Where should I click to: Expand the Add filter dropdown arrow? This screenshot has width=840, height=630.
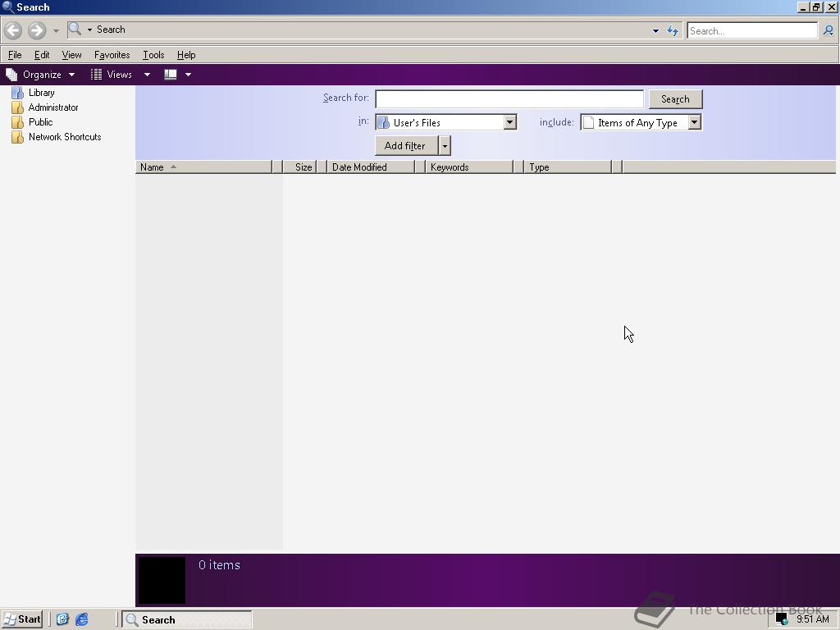[x=445, y=146]
